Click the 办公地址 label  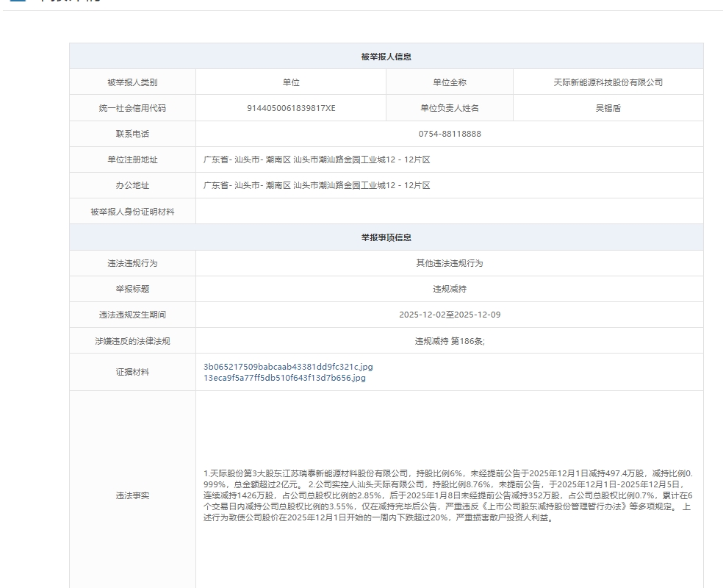click(132, 186)
